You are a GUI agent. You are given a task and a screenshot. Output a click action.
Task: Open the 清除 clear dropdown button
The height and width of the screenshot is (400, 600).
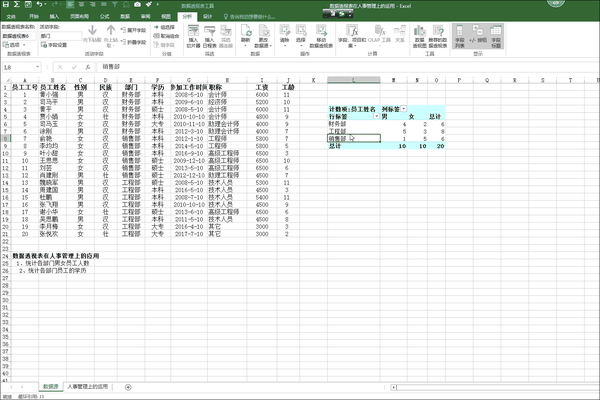[x=285, y=36]
